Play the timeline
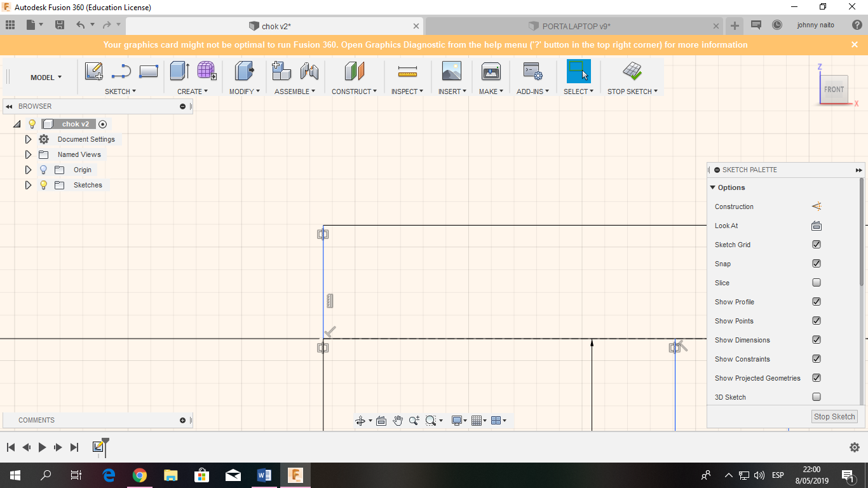Screen dimensions: 868x488 coord(42,447)
